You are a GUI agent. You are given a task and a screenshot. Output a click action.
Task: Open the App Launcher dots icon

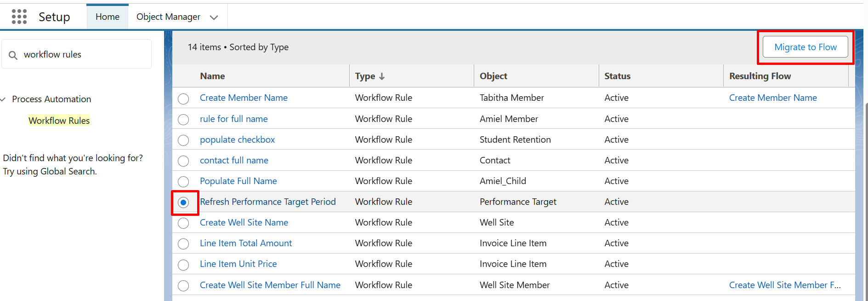19,17
